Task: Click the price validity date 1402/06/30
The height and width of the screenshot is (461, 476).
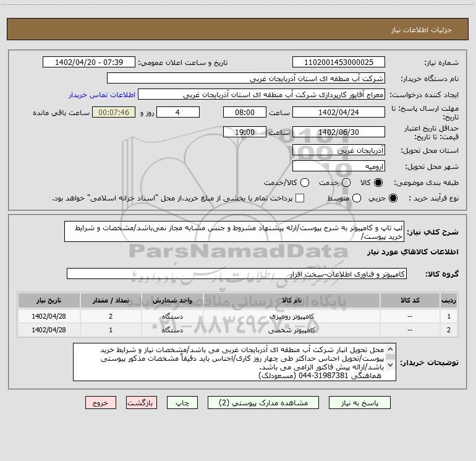Action: (339, 132)
